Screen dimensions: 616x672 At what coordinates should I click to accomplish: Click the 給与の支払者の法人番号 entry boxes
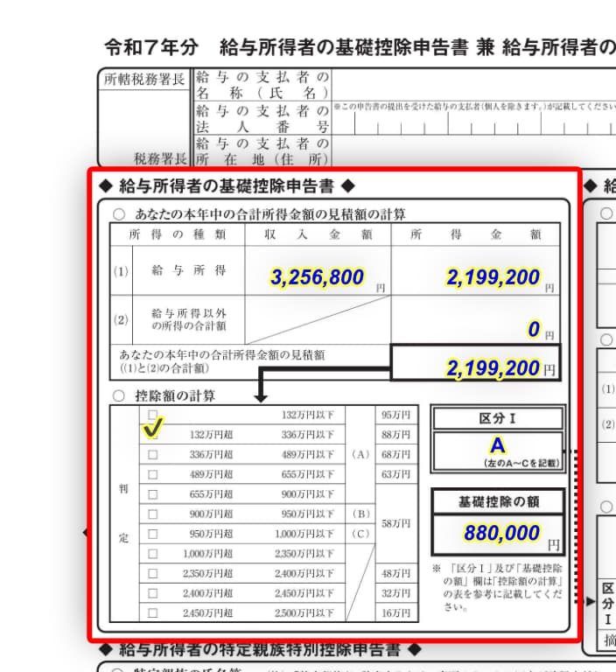pyautogui.click(x=472, y=127)
